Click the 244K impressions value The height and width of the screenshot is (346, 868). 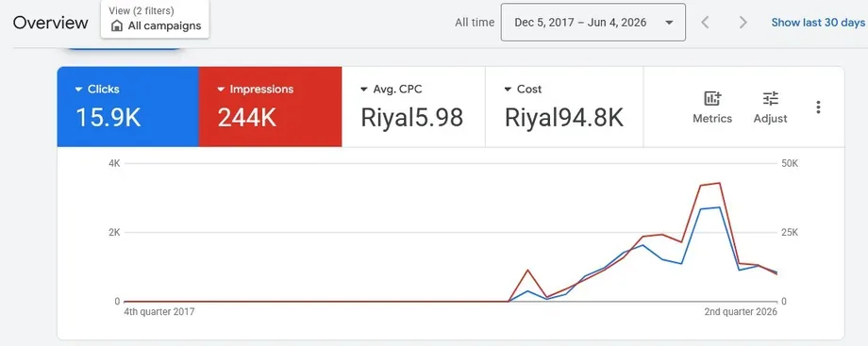point(246,117)
